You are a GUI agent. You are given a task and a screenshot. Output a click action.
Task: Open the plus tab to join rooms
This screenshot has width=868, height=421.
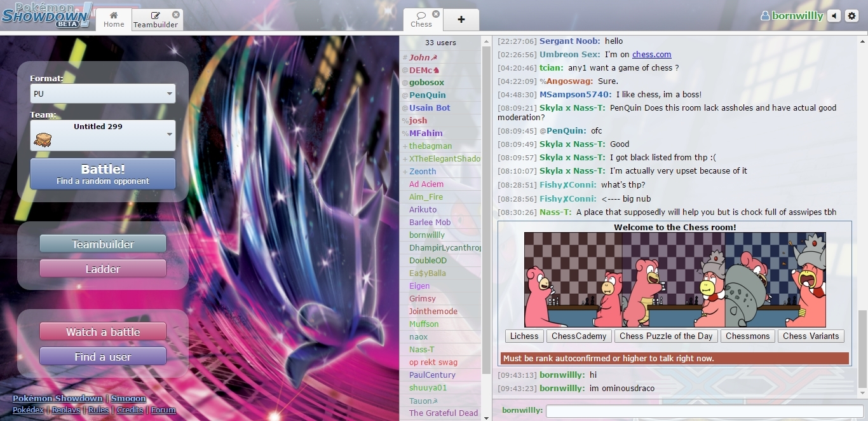[x=461, y=20]
